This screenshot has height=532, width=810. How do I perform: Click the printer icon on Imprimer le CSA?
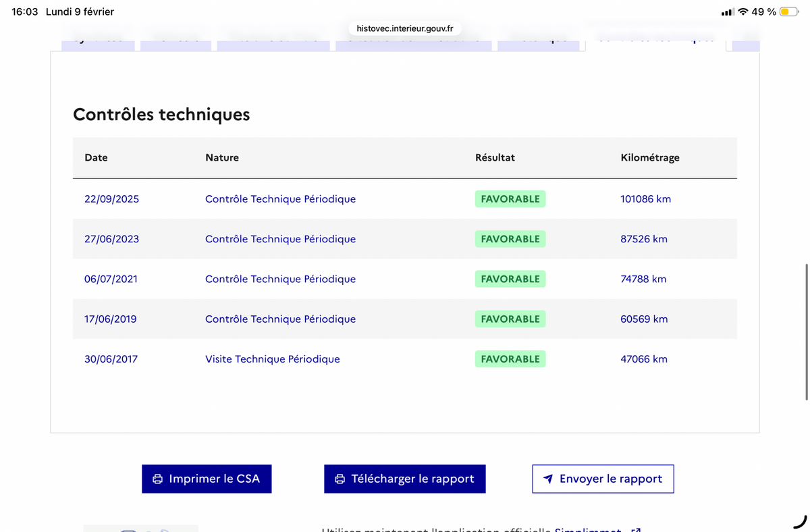click(158, 479)
